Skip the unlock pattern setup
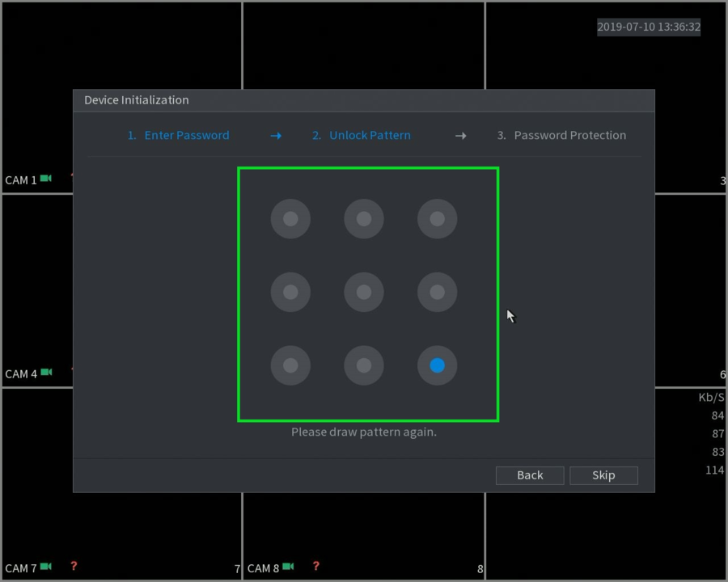Viewport: 728px width, 582px height. coord(603,475)
